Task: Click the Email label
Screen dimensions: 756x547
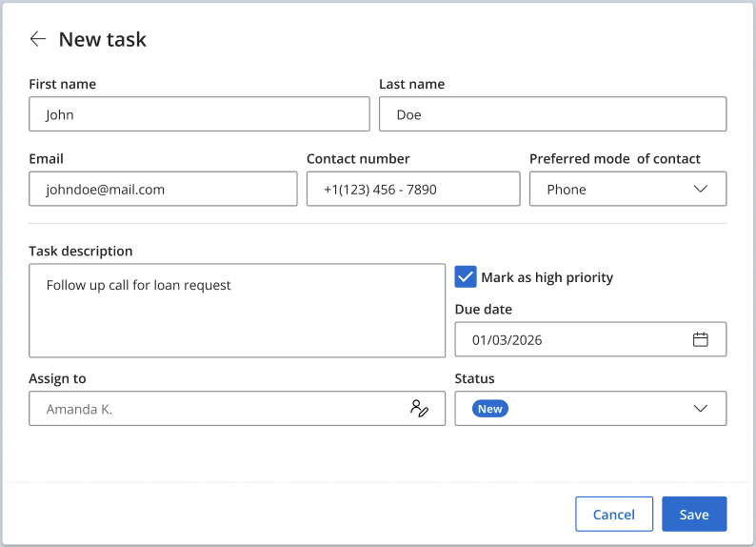Action: point(46,159)
